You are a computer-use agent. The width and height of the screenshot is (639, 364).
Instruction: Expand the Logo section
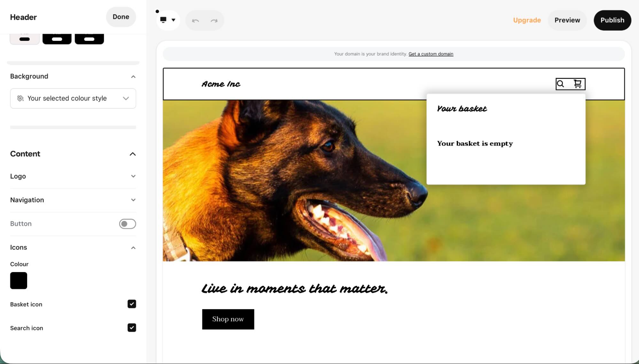pos(133,176)
